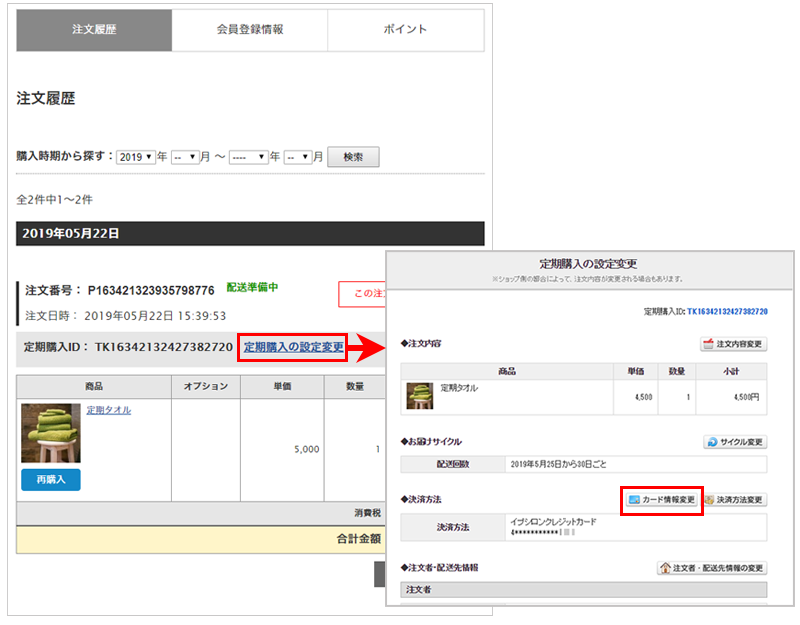Open the 会員登録情報 tab
Image resolution: width=800 pixels, height=625 pixels.
click(x=250, y=30)
